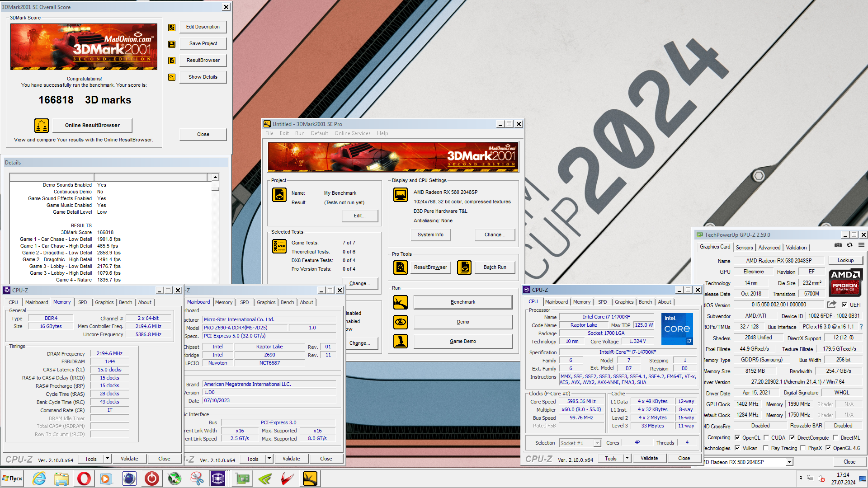Open Internet Explorer from taskbar
868x488 pixels.
(39, 479)
